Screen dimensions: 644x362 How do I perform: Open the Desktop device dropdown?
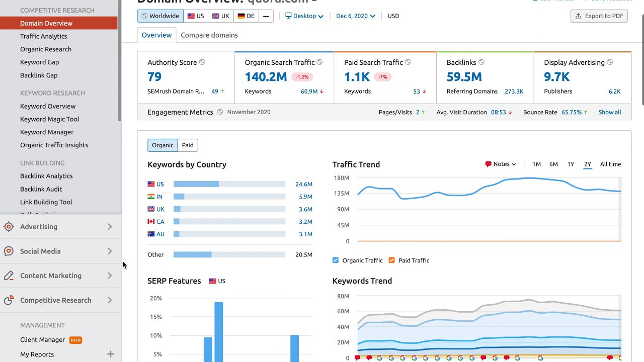(304, 16)
